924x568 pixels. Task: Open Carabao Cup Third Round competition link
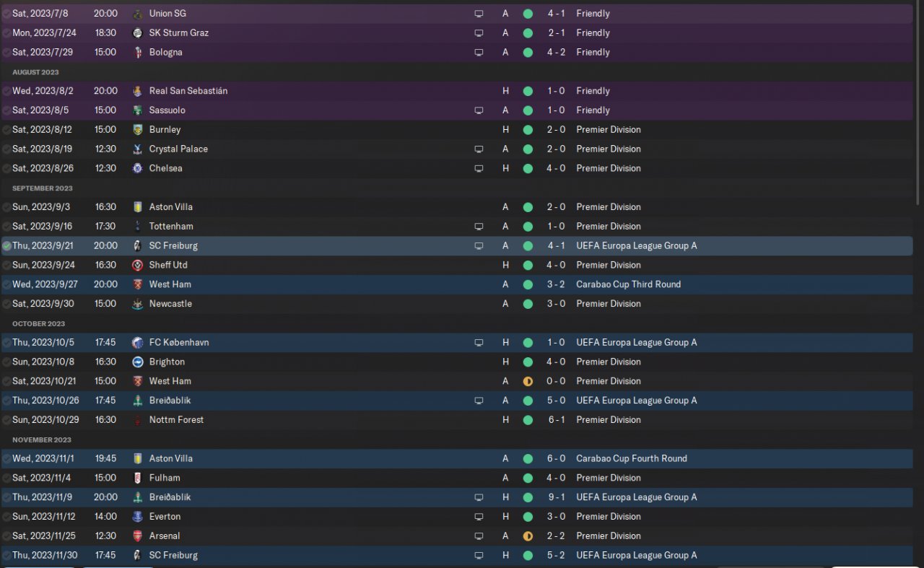[629, 284]
